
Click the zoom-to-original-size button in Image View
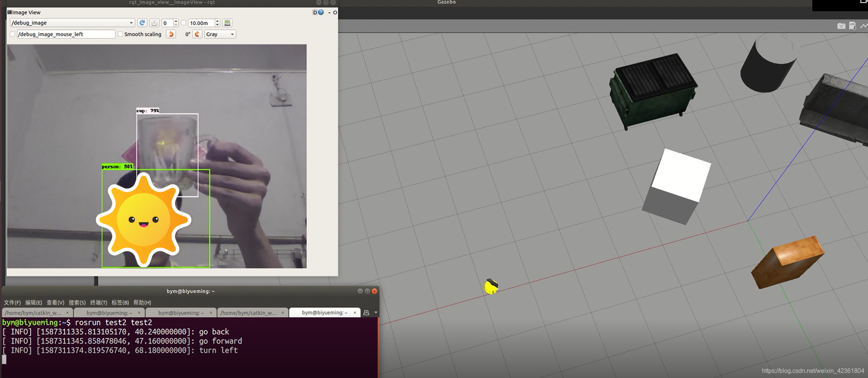click(x=155, y=23)
